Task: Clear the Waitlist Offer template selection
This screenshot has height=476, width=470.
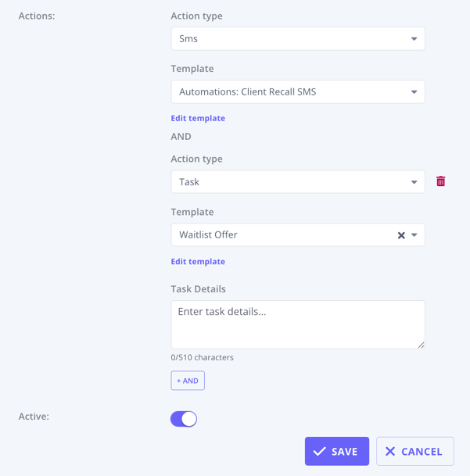Action: [401, 235]
